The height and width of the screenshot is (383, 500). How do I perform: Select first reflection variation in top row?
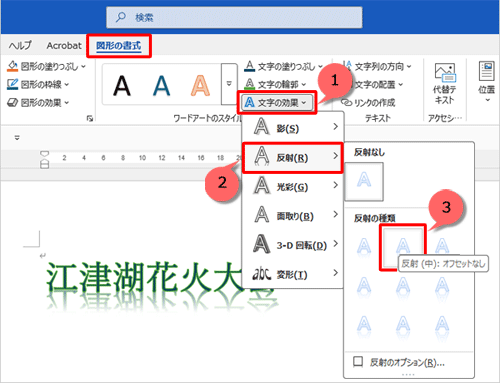click(x=364, y=247)
